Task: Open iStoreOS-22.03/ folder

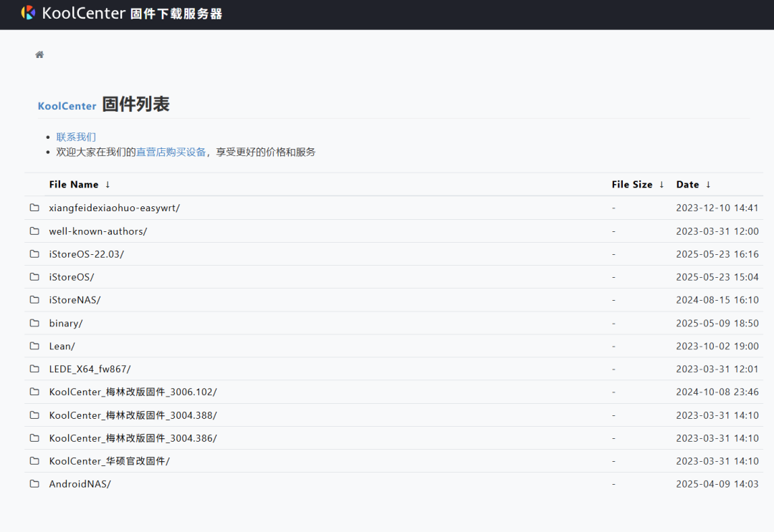Action: point(87,254)
